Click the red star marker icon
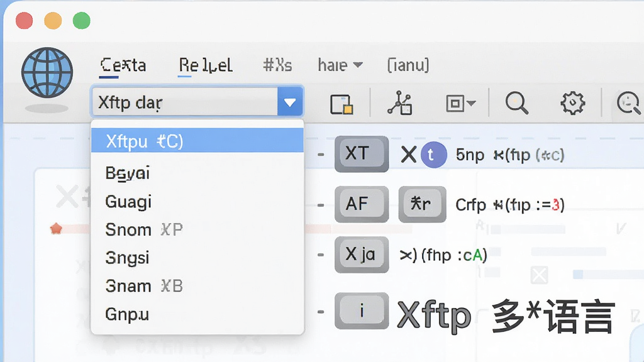This screenshot has width=644, height=362. tap(56, 228)
